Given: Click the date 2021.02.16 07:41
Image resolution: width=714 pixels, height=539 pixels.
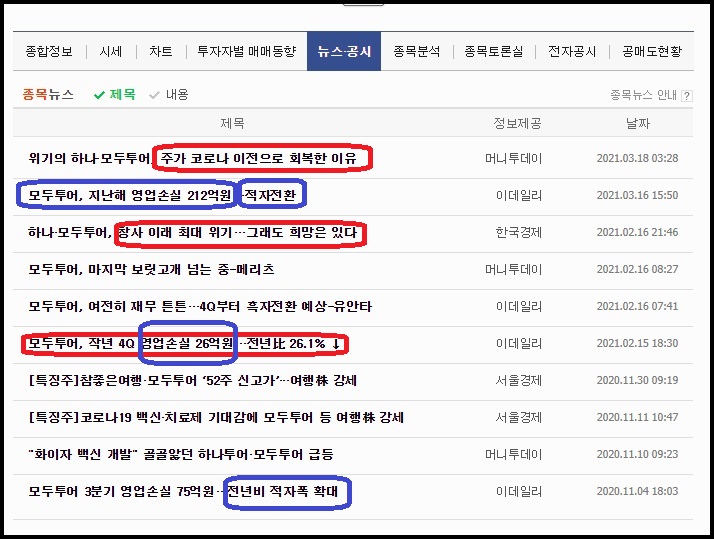Looking at the screenshot, I should point(638,306).
